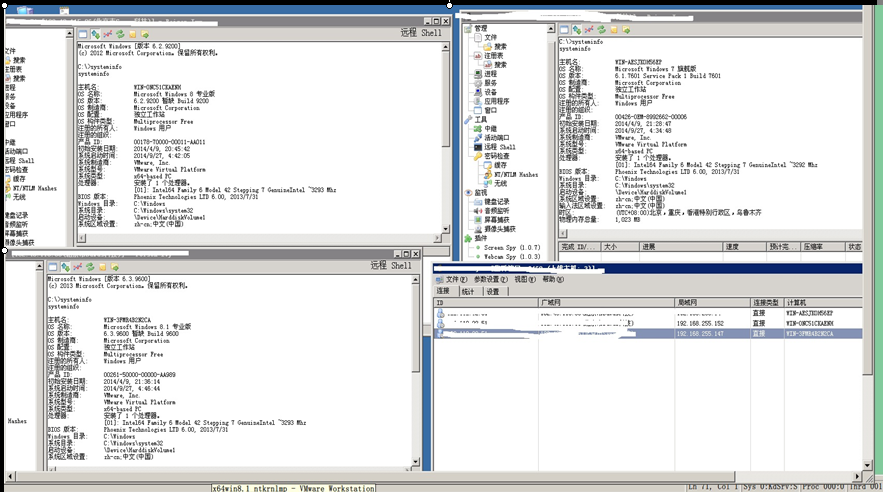The image size is (883, 492).
Task: Select 注册表 in the Windows 7 window tree
Action: 493,56
